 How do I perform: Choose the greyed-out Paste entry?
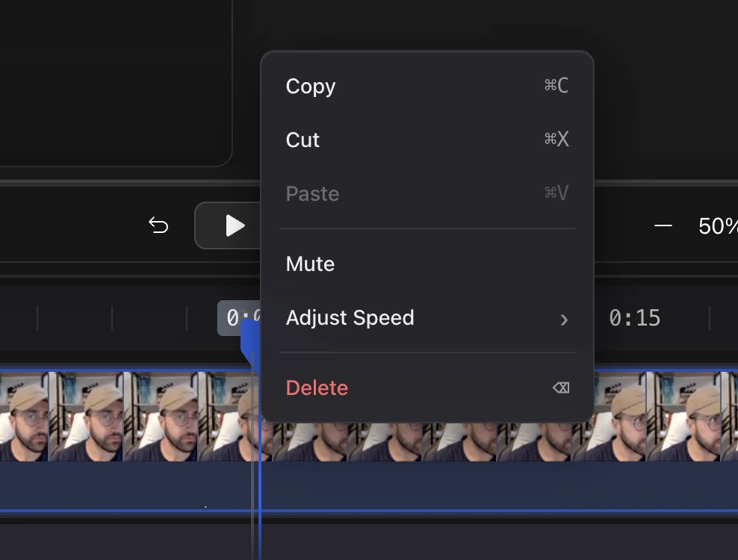pos(427,193)
